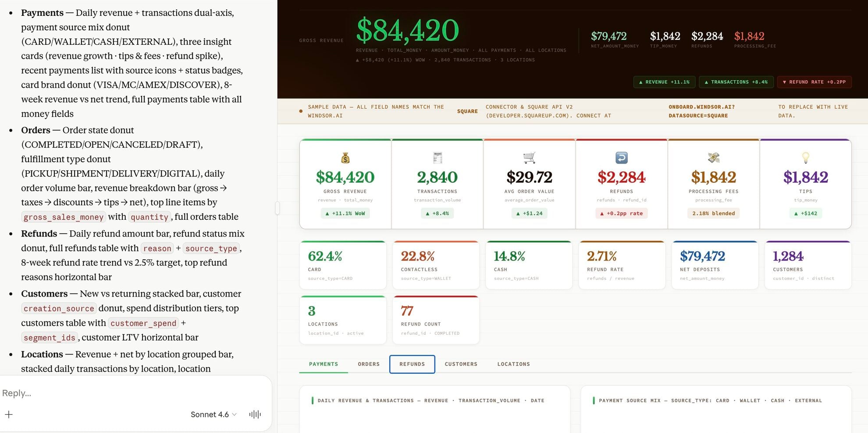Click the gross_sales_money code tag
868x433 pixels.
click(64, 217)
